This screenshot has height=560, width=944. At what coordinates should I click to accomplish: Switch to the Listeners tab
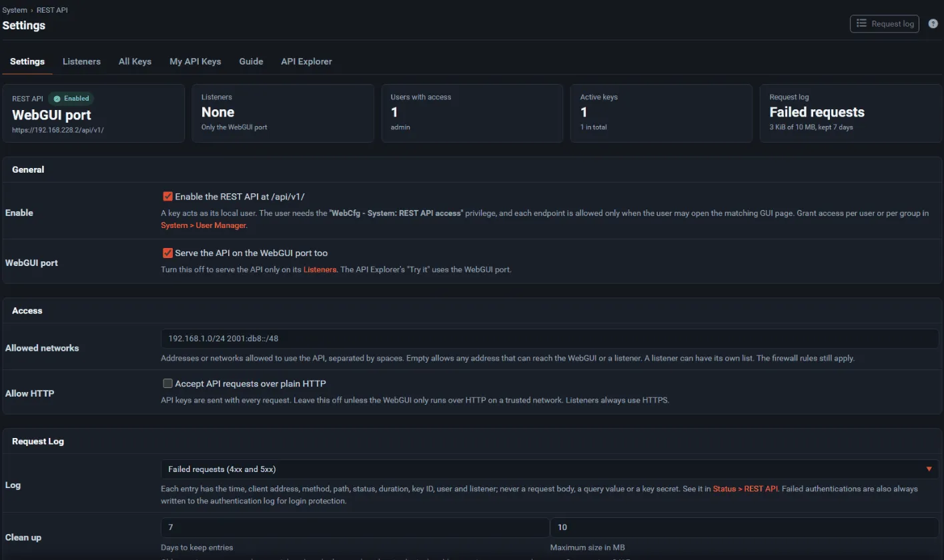pyautogui.click(x=81, y=61)
